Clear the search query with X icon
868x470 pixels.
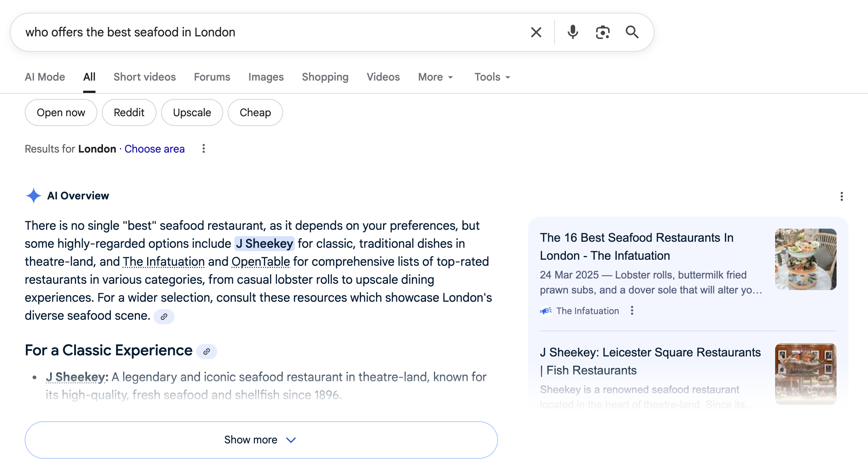click(536, 32)
